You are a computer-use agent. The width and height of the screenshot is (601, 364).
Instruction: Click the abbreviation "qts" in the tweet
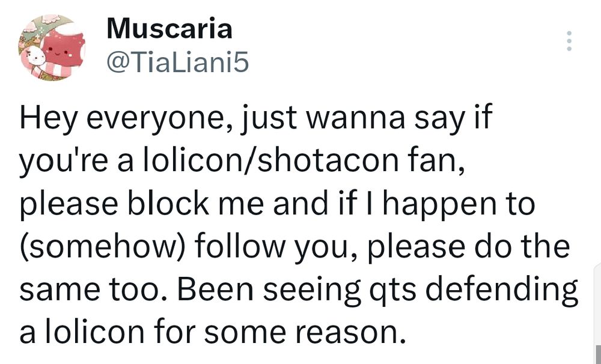393,291
